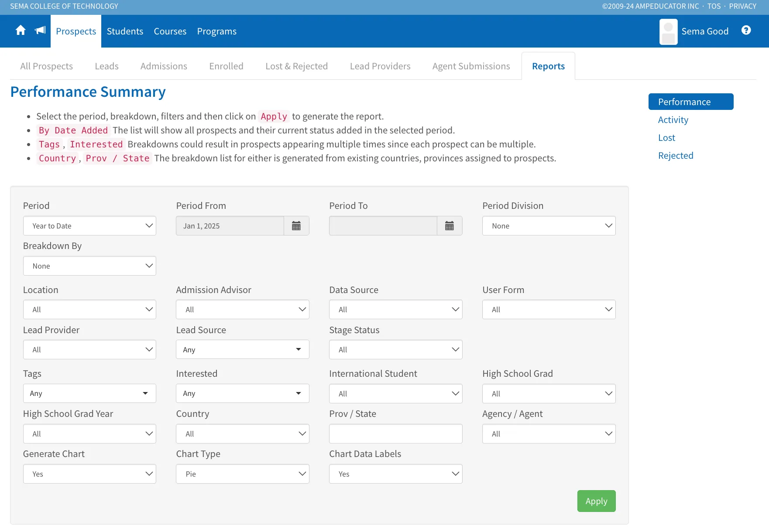769x532 pixels.
Task: Click the user avatar picture
Action: (x=668, y=31)
